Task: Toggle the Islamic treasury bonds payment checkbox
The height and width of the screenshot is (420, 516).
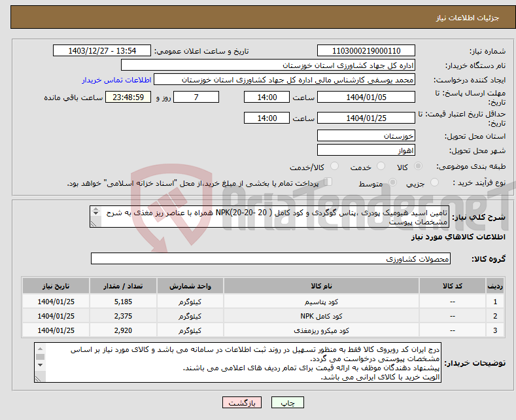Action: [328, 182]
